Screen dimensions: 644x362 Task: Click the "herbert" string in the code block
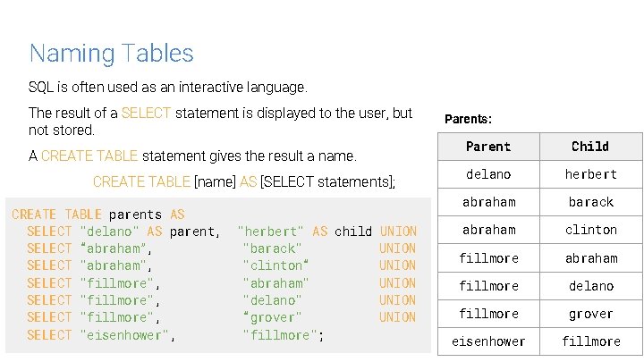point(271,232)
